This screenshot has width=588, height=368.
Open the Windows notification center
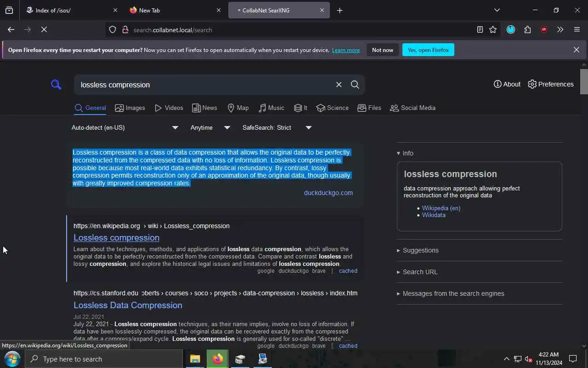[573, 359]
